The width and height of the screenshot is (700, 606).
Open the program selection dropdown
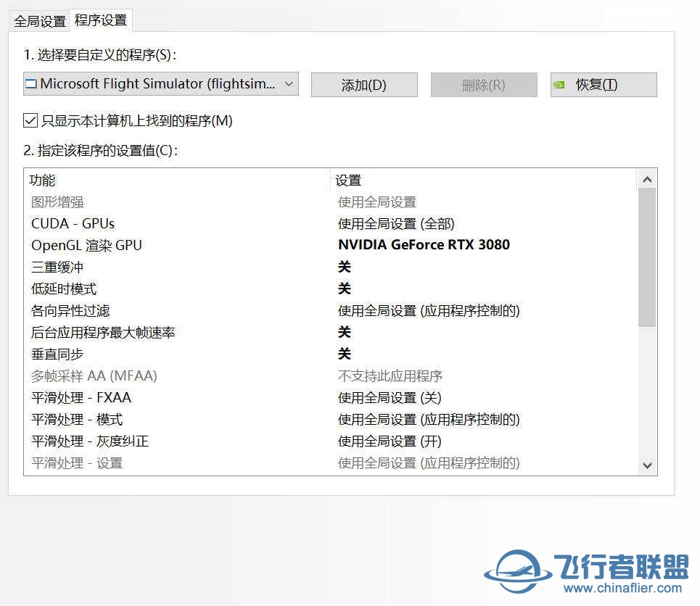coord(286,84)
